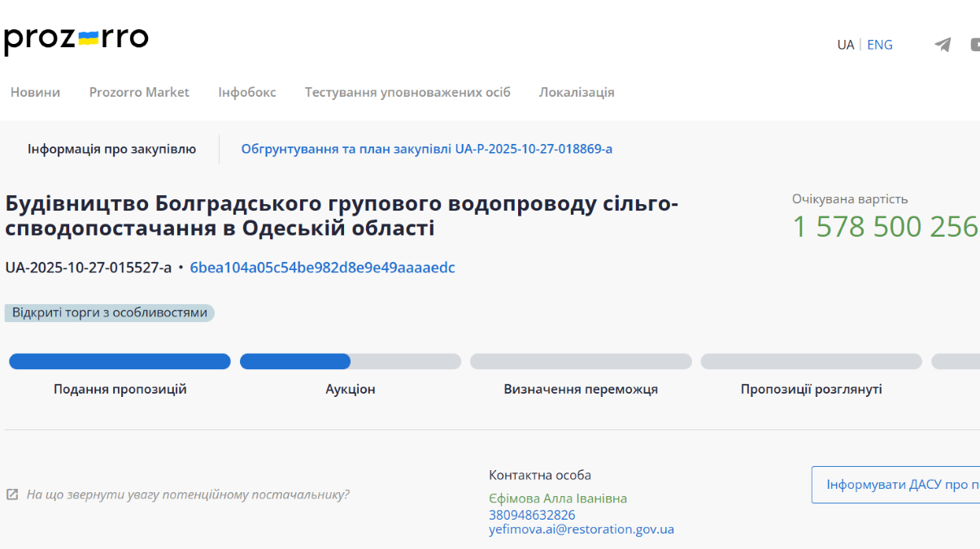980x549 pixels.
Task: Click the tender hash 6bea104a05c5 link
Action: [x=322, y=268]
